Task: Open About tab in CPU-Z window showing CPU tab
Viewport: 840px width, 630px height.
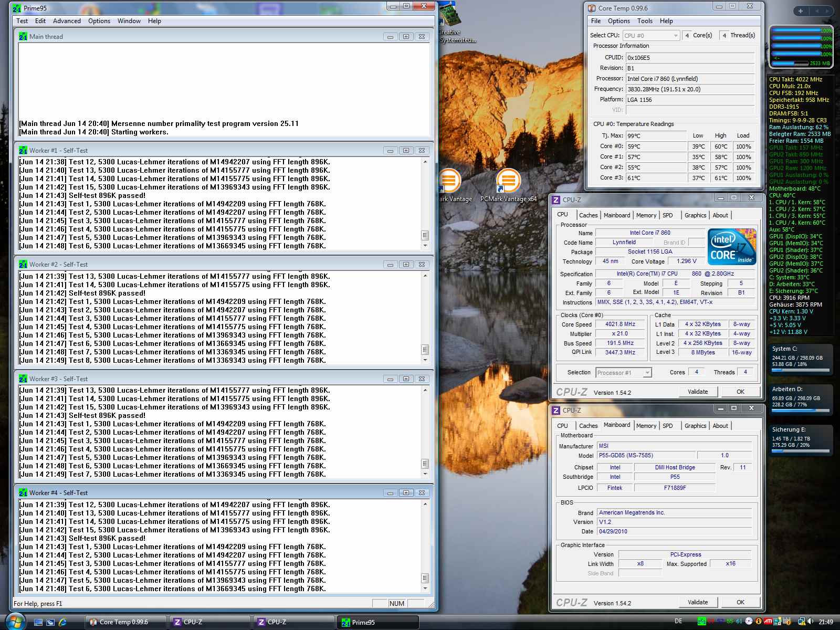Action: [x=720, y=215]
